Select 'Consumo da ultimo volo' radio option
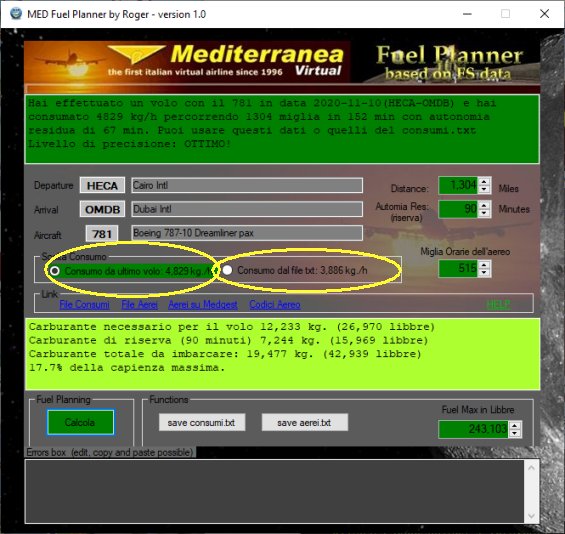The height and width of the screenshot is (534, 565). coord(55,271)
